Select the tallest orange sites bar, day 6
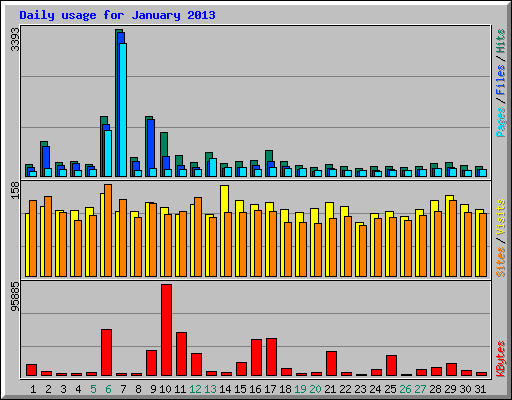The image size is (512, 400). click(108, 230)
